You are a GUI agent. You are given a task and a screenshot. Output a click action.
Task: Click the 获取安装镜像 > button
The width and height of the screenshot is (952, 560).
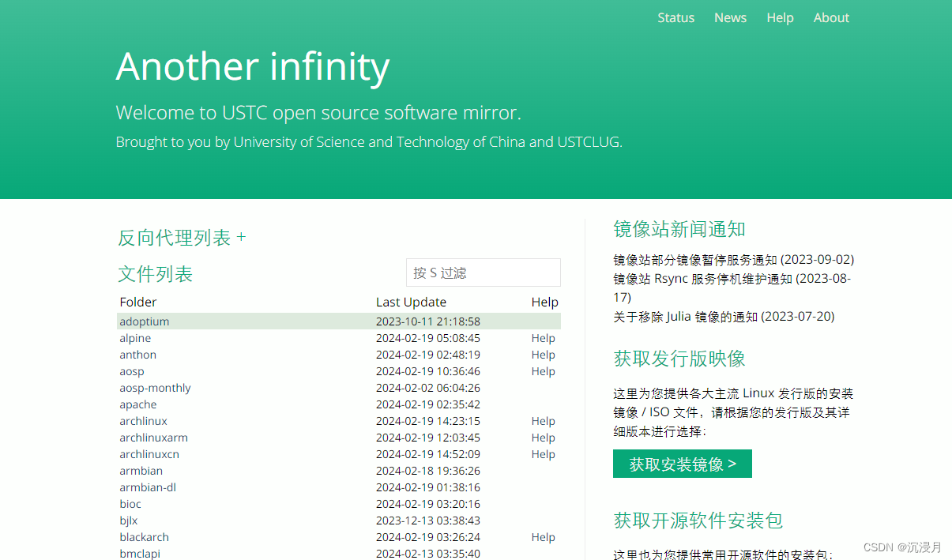pos(683,464)
